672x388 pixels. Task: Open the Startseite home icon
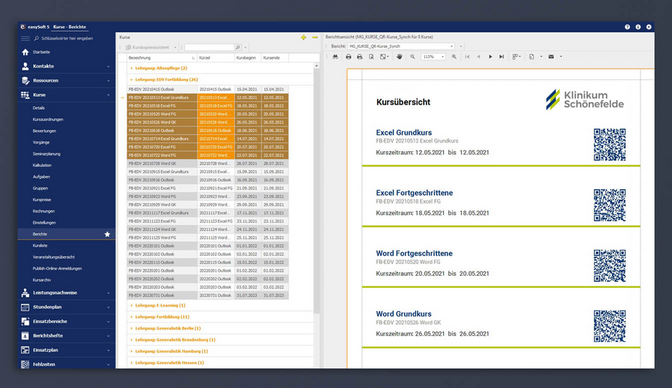pos(25,52)
